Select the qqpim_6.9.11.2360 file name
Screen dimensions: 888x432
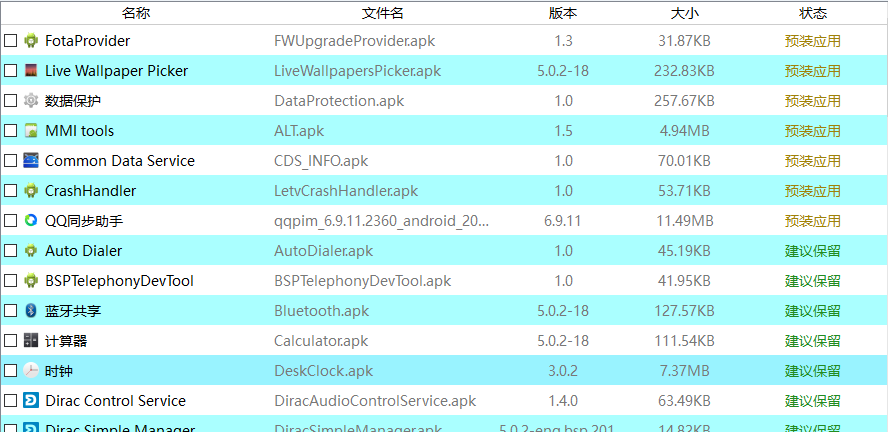[x=381, y=221]
